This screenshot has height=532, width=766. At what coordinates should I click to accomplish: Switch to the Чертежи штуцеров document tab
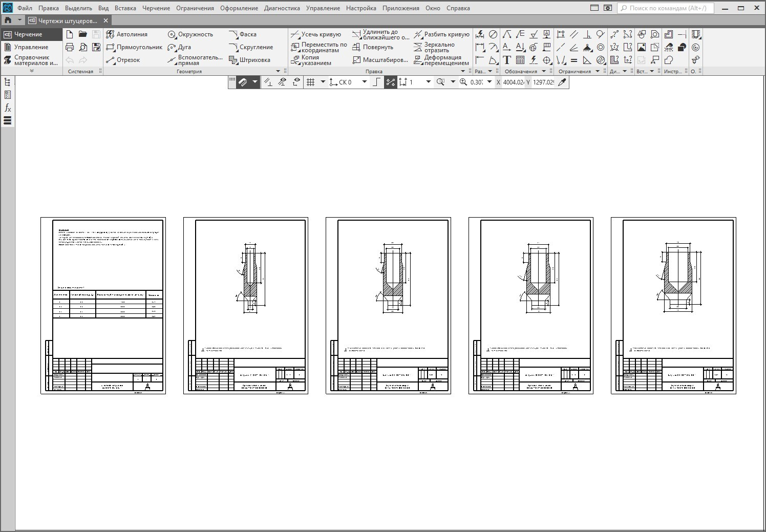click(x=68, y=20)
